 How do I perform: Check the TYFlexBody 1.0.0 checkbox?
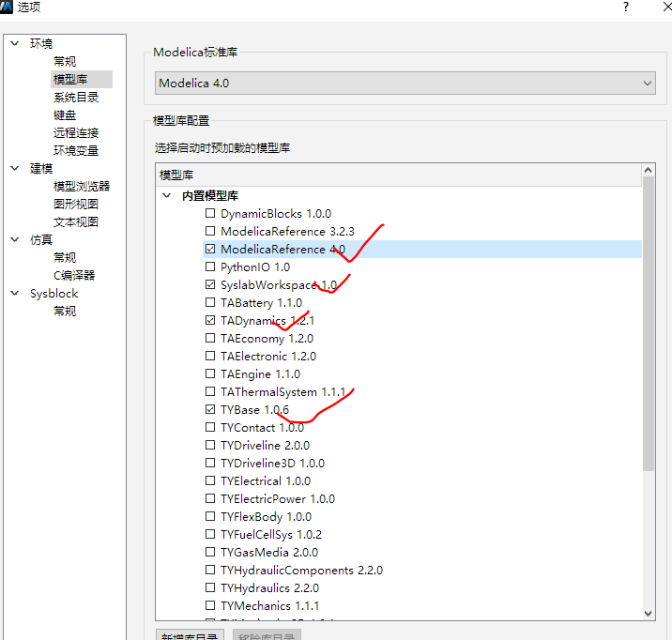pyautogui.click(x=210, y=516)
